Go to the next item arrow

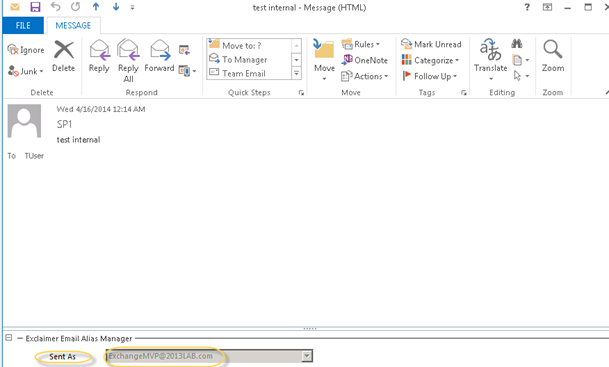point(116,7)
